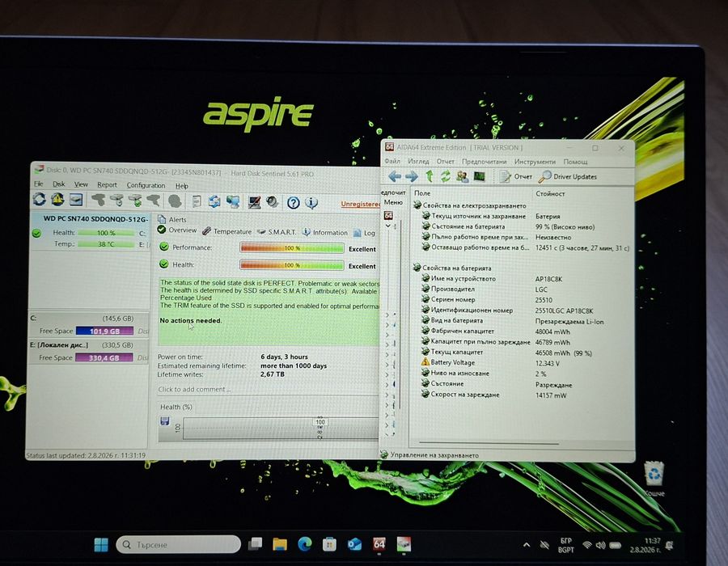
Task: Select the Overview tab
Action: pos(177,230)
